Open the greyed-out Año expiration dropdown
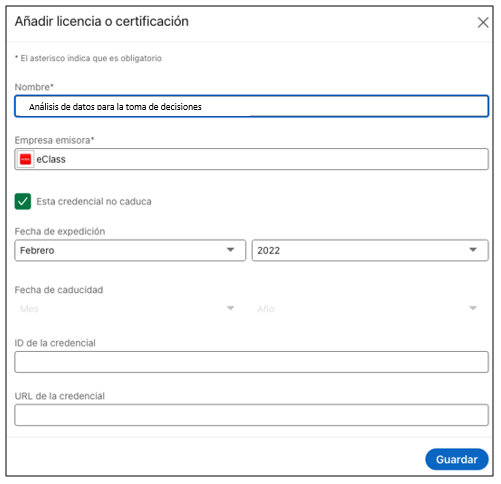501x484 pixels. coord(370,309)
